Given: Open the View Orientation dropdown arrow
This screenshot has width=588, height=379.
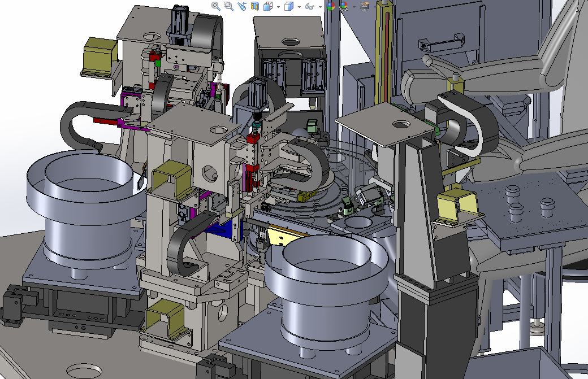Looking at the screenshot, I should (278, 7).
